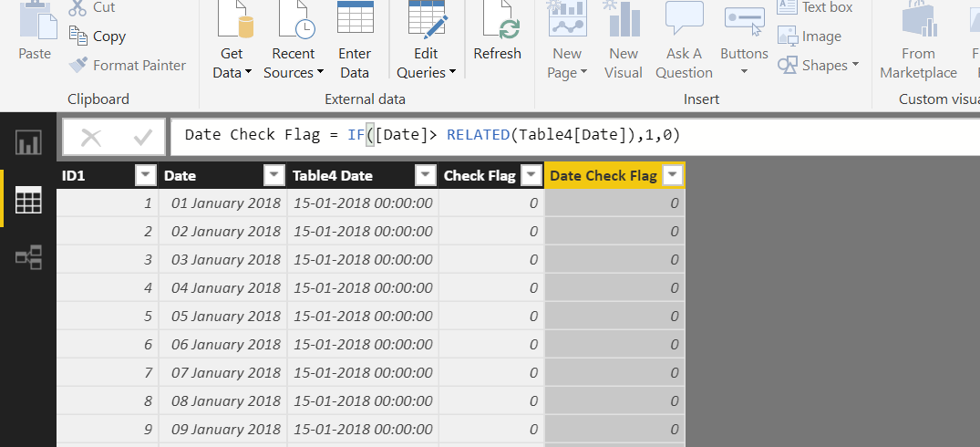
Task: Click the cell 01 January 2018
Action: (x=223, y=203)
